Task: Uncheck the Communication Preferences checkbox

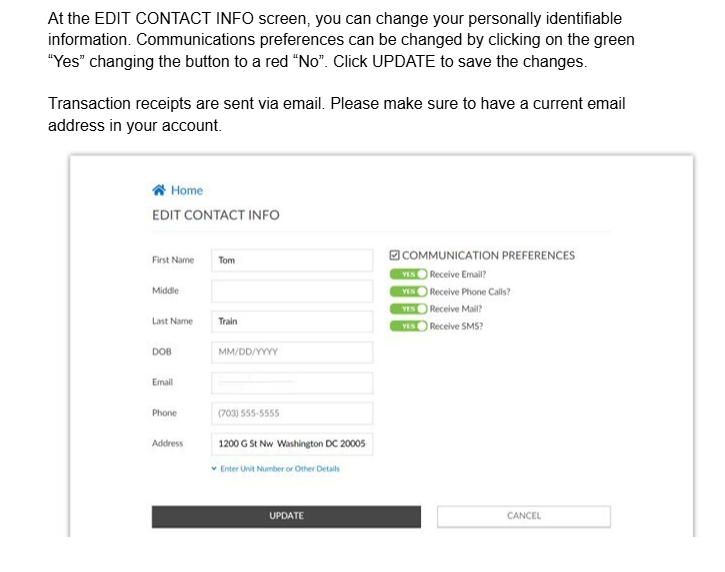Action: pos(395,255)
